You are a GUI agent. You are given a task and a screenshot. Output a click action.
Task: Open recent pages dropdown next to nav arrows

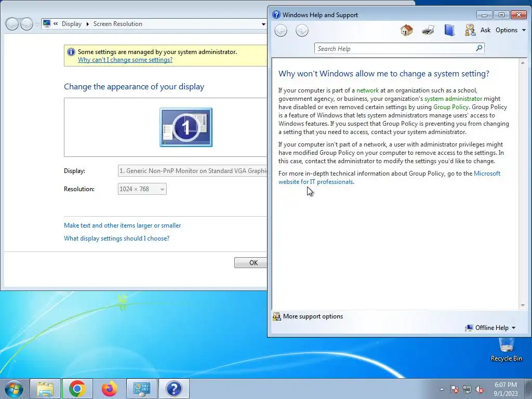pyautogui.click(x=37, y=24)
